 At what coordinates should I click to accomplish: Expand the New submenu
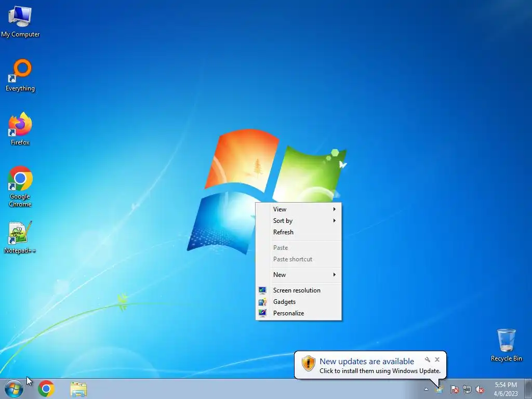pos(299,275)
